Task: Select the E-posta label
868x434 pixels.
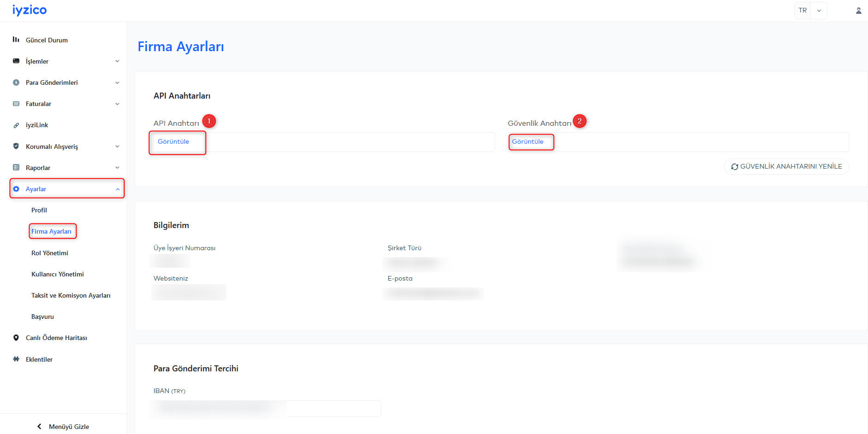Action: [400, 278]
